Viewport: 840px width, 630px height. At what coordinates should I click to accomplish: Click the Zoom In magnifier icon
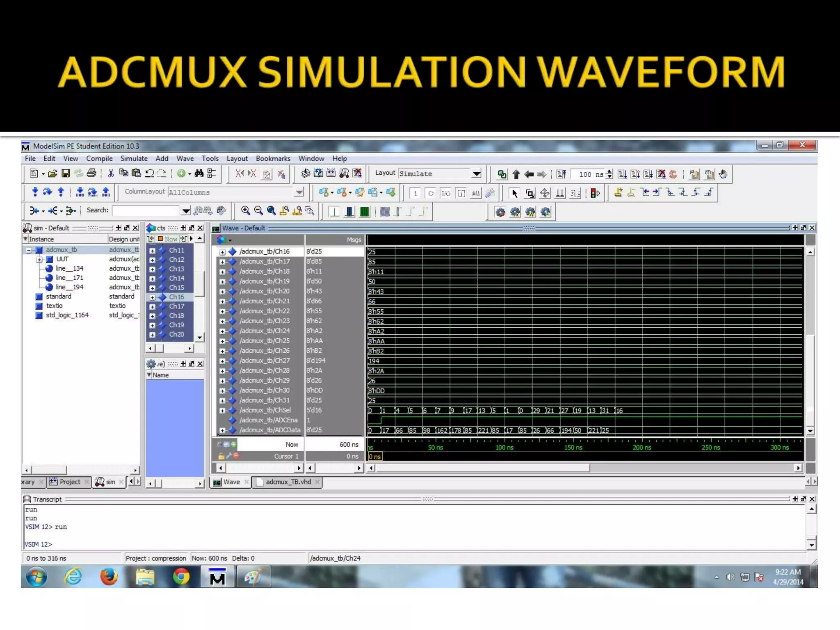point(245,211)
